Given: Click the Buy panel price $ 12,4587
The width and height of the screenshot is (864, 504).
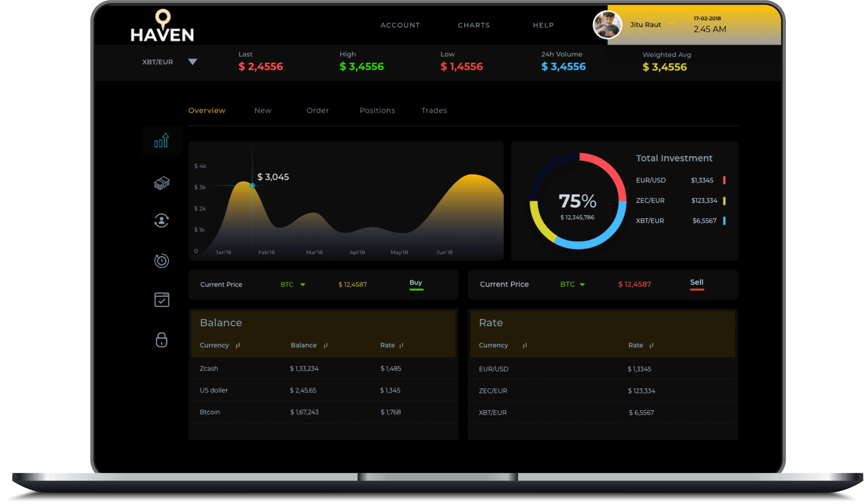Looking at the screenshot, I should click(353, 285).
